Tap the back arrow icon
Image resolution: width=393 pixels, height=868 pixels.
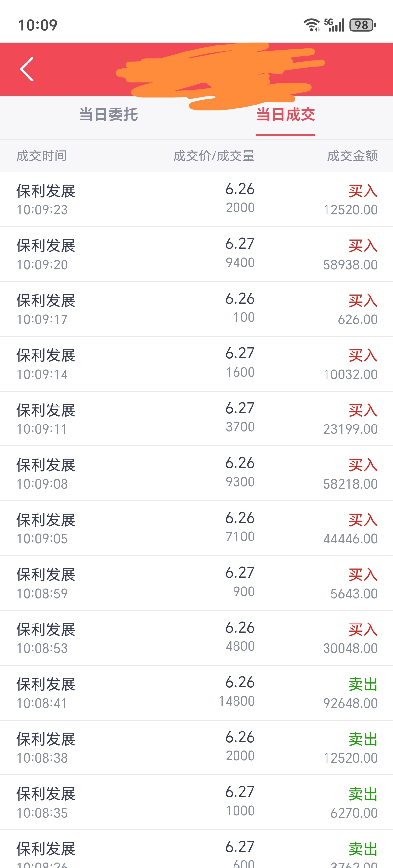pyautogui.click(x=27, y=69)
